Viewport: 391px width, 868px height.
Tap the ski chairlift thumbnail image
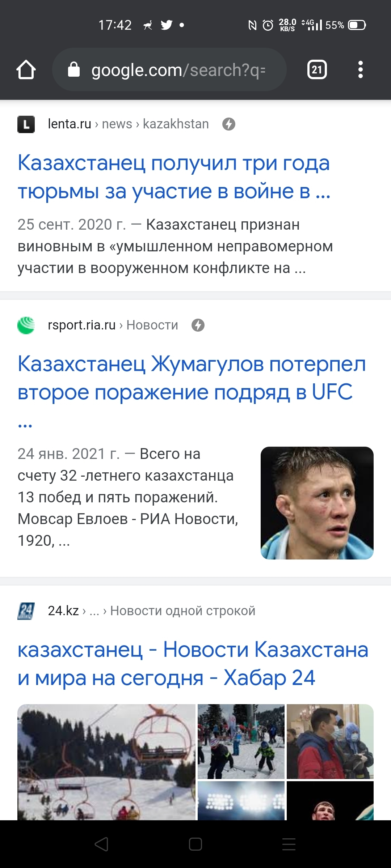tap(106, 761)
